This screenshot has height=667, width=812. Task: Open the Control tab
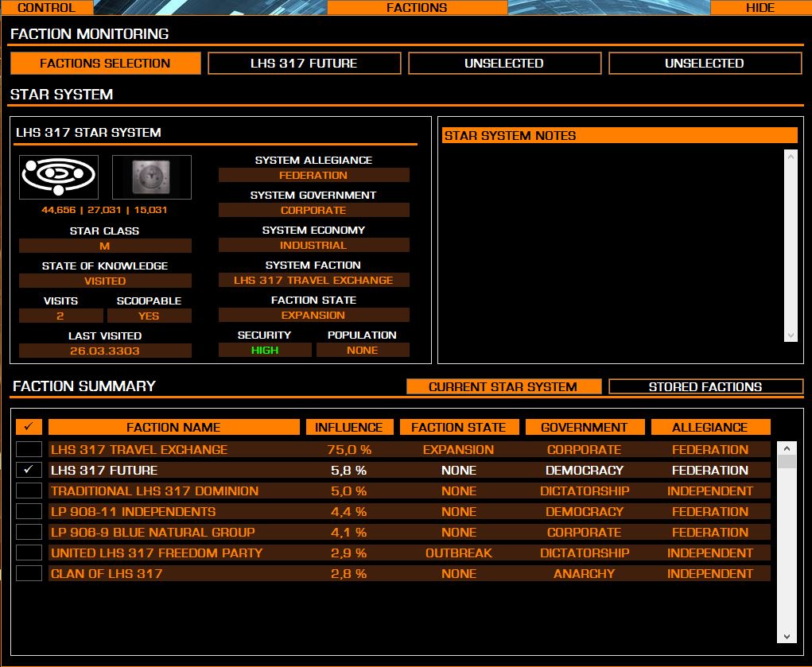pyautogui.click(x=47, y=7)
